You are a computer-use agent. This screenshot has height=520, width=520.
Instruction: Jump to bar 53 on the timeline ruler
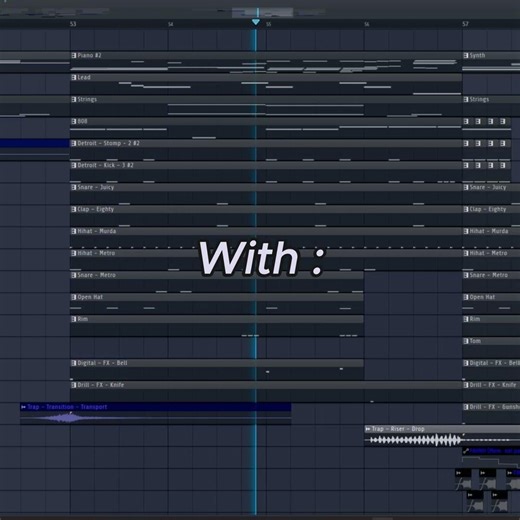(73, 24)
